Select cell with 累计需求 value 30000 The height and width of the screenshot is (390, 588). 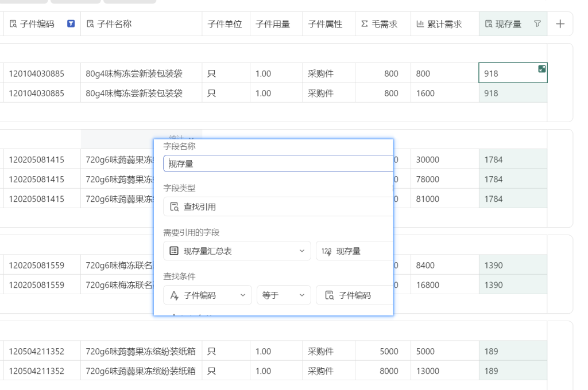tap(445, 159)
